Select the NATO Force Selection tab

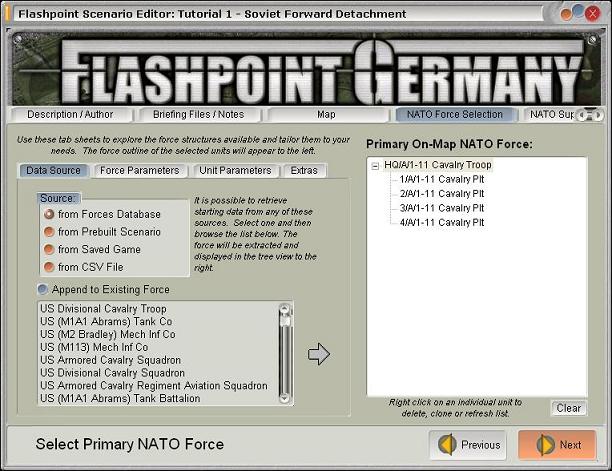455,114
